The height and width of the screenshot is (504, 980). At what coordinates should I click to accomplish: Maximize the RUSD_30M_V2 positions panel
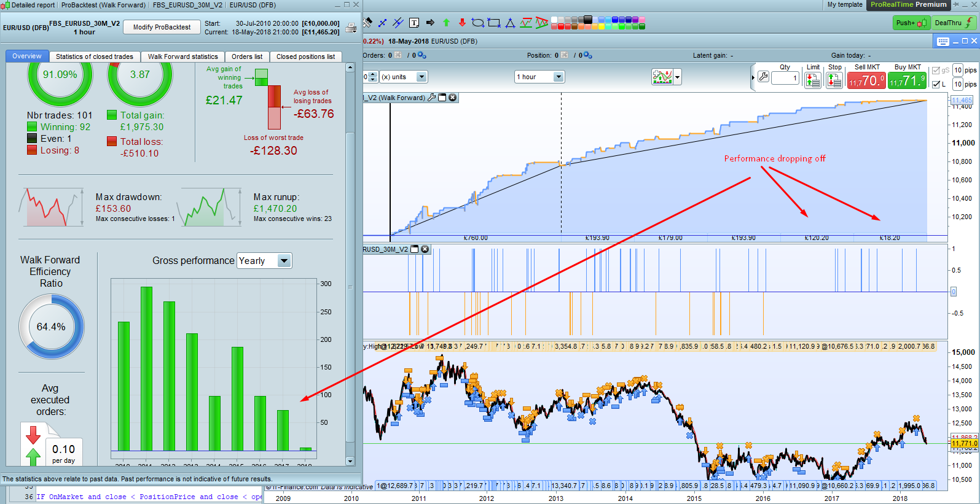pos(415,249)
